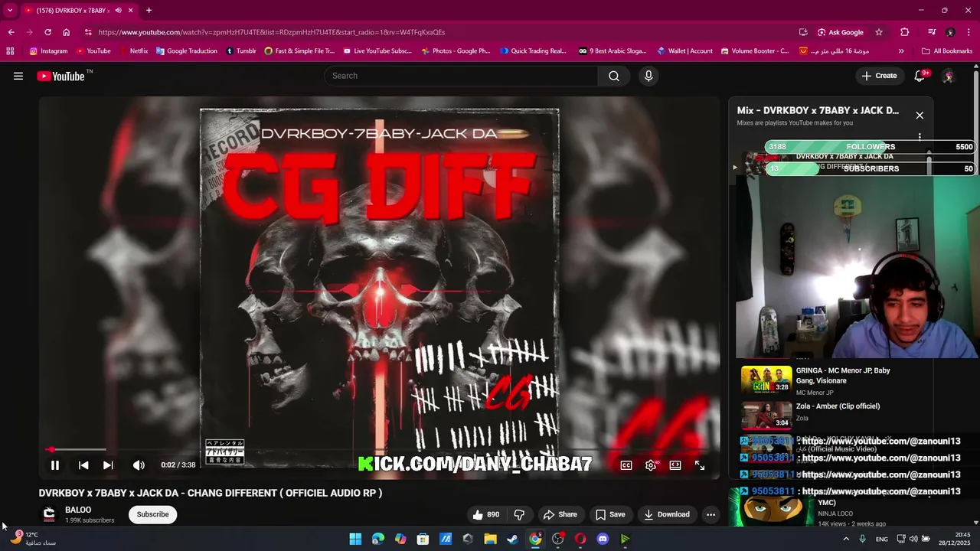This screenshot has height=551, width=980.
Task: Switch to theater mode
Action: tap(675, 465)
